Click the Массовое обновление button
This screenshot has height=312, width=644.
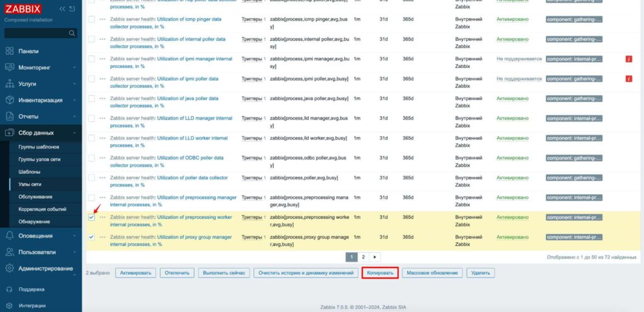pos(433,273)
